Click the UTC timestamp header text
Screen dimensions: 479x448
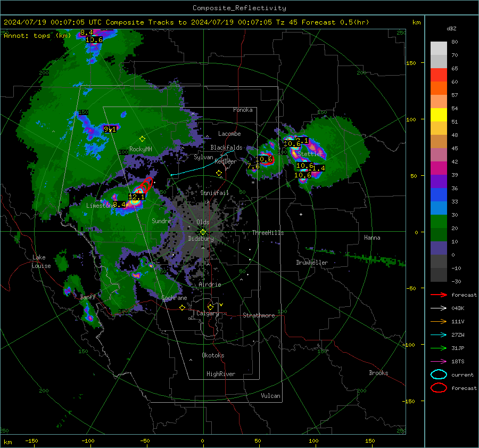pos(53,22)
